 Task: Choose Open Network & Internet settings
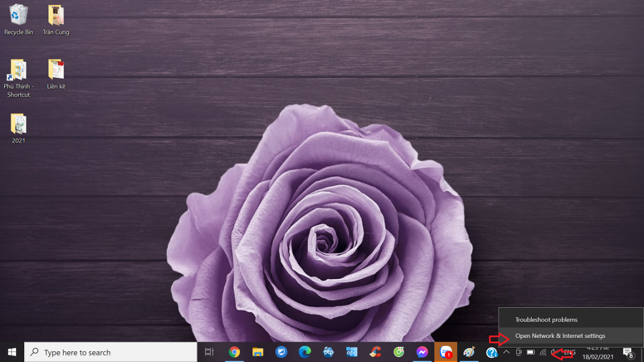pyautogui.click(x=560, y=335)
